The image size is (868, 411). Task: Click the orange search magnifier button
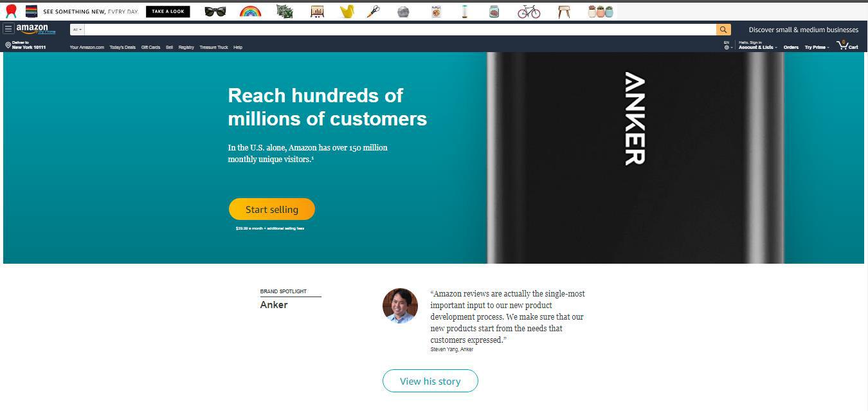[723, 30]
